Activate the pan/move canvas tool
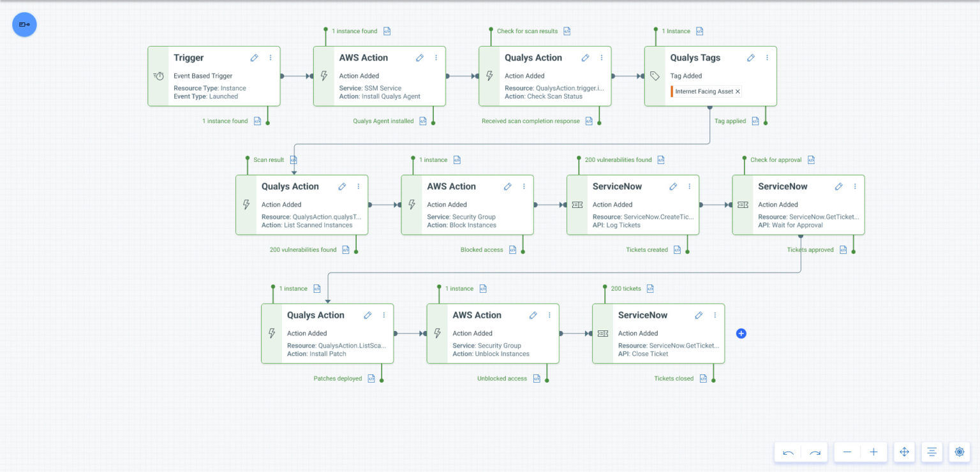 904,452
